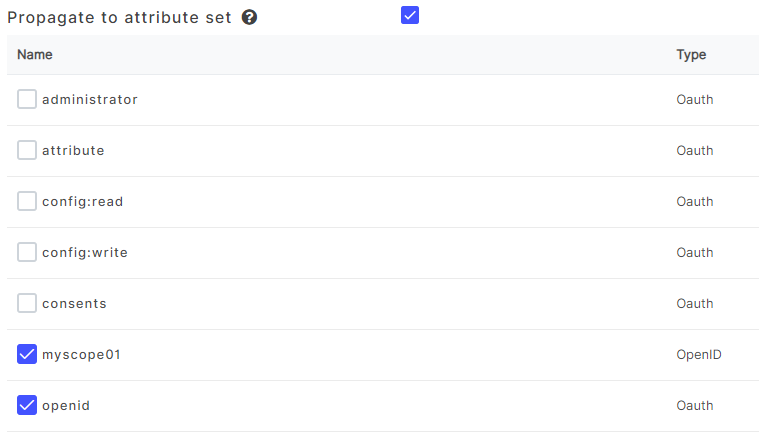759x438 pixels.
Task: Deselect the openid scope checkbox
Action: coord(27,405)
